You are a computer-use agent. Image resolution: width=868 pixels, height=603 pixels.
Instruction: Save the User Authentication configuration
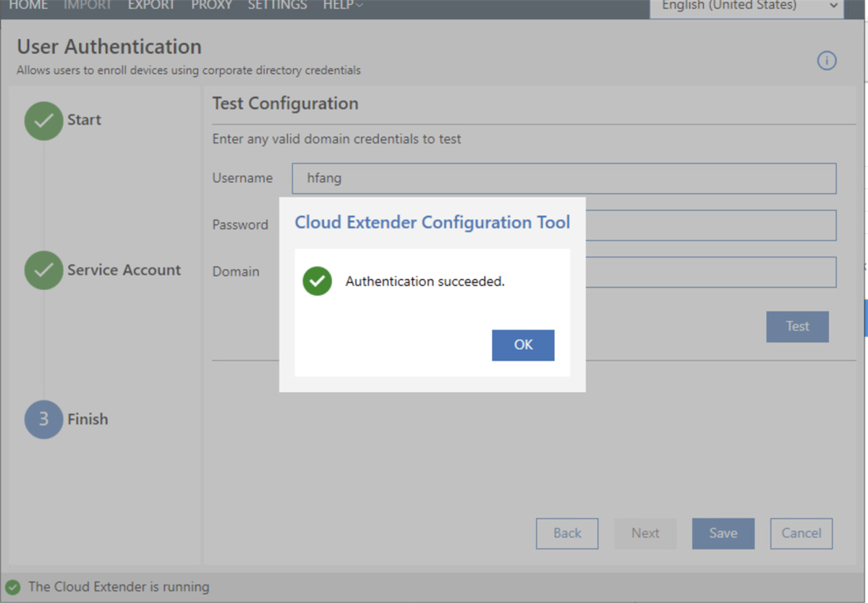(723, 533)
